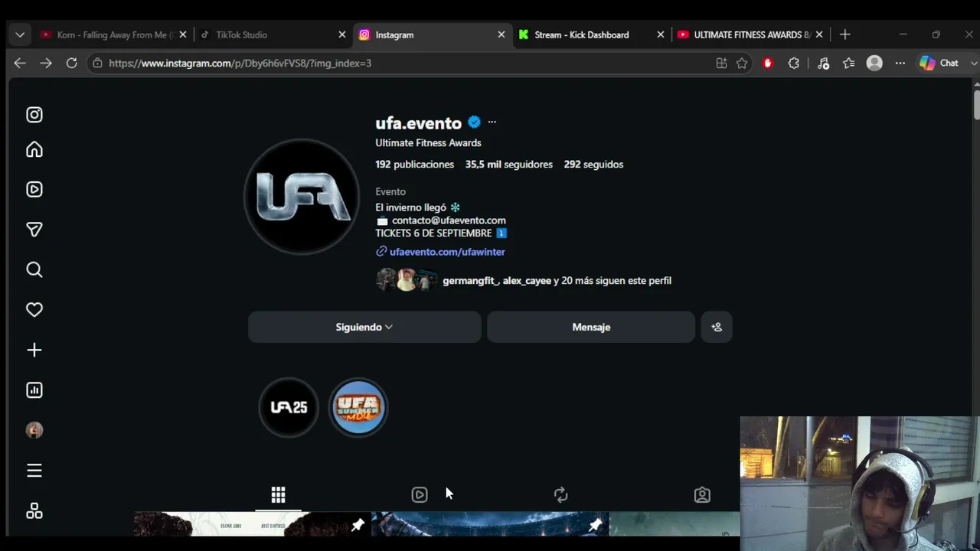Open the Favorites list icon
The width and height of the screenshot is (980, 551).
point(849,64)
